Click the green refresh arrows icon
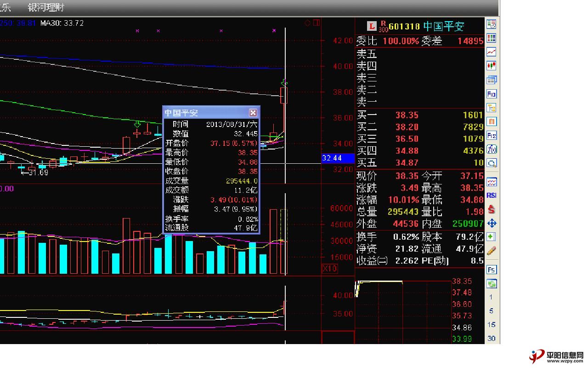This screenshot has width=588, height=368. (x=492, y=283)
